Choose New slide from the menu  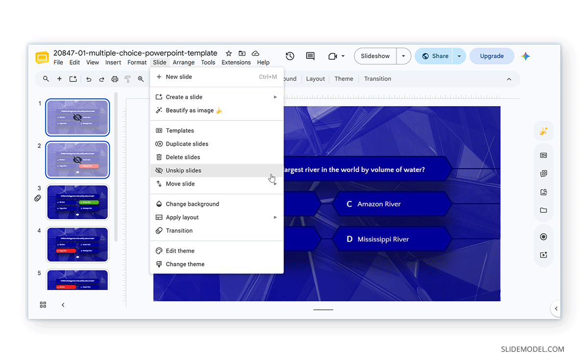pyautogui.click(x=217, y=77)
